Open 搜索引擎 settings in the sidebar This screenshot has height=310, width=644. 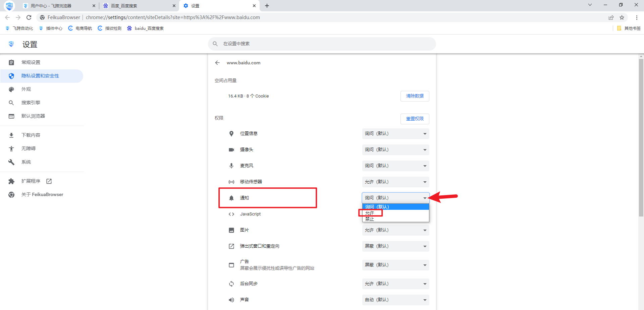coord(42,103)
